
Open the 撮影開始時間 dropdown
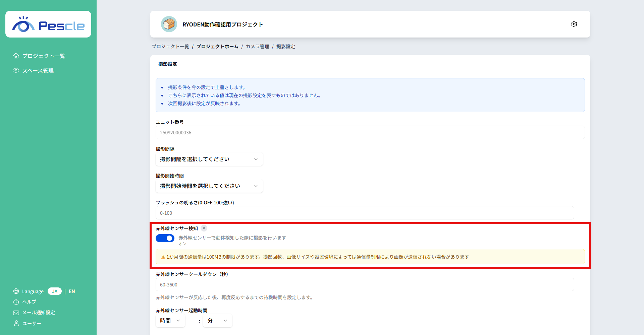pos(209,186)
